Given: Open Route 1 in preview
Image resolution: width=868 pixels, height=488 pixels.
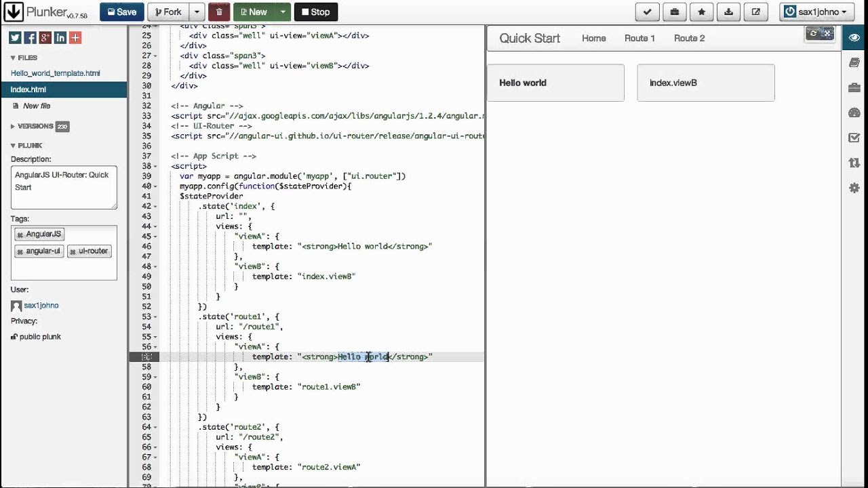Looking at the screenshot, I should [639, 38].
